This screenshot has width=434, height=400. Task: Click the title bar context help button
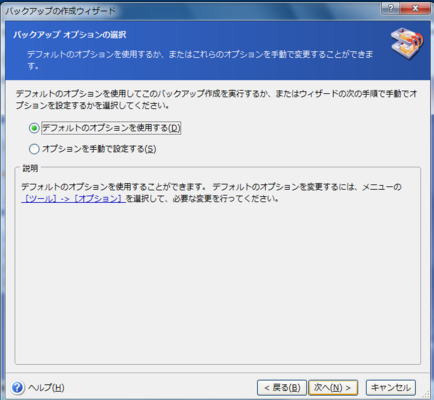click(391, 8)
